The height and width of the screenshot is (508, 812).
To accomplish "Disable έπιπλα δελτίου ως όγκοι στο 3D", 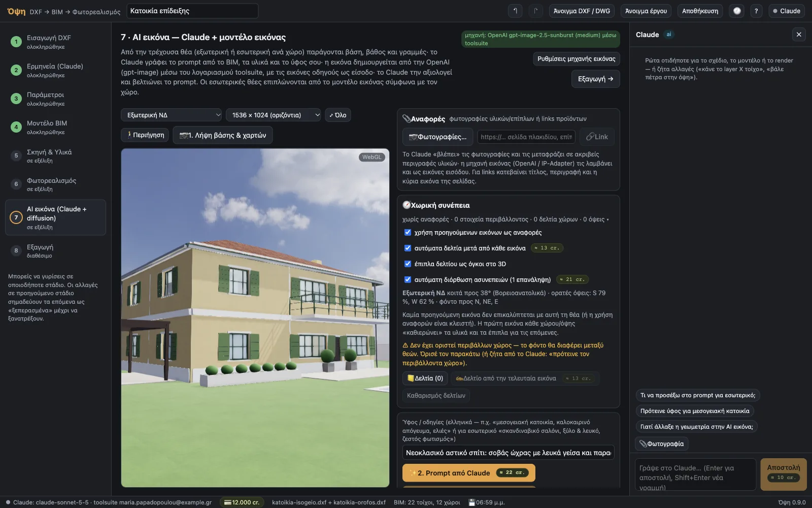I will pos(408,264).
